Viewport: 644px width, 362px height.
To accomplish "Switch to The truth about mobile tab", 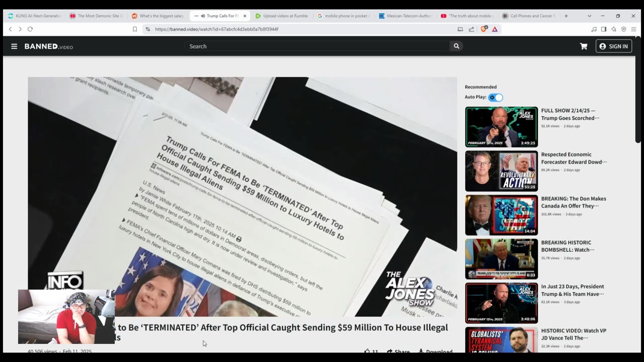I will pos(467,16).
